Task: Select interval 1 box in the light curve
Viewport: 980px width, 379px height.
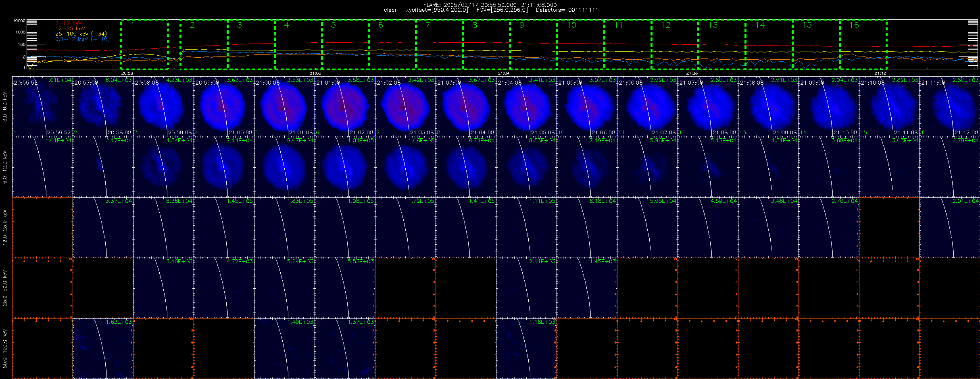Action: 144,44
